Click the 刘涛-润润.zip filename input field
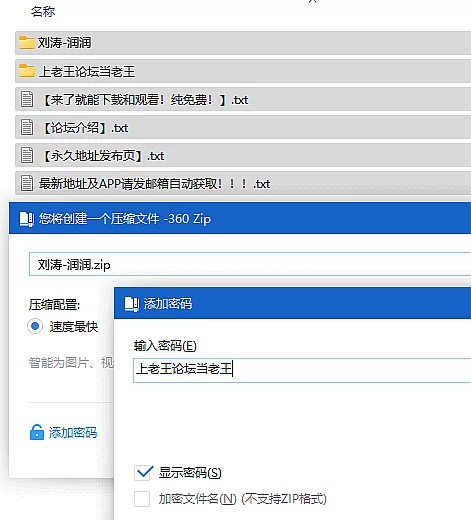This screenshot has height=520, width=471. [250, 264]
